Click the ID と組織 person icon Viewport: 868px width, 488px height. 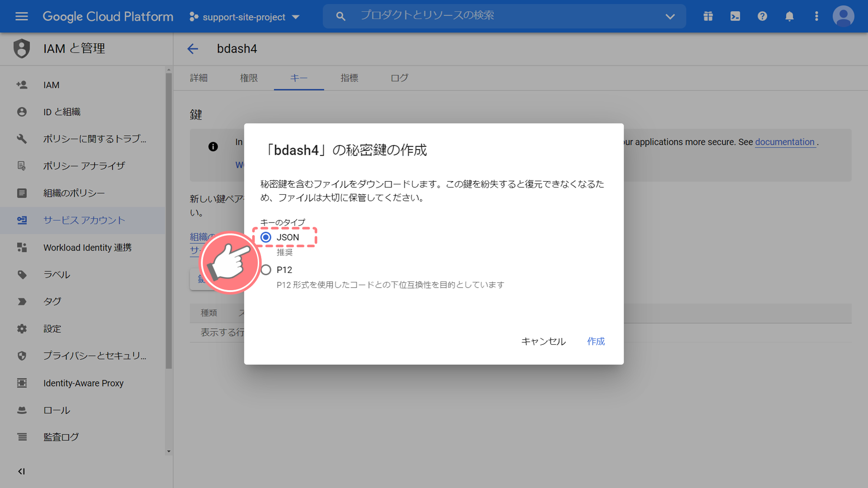(22, 112)
